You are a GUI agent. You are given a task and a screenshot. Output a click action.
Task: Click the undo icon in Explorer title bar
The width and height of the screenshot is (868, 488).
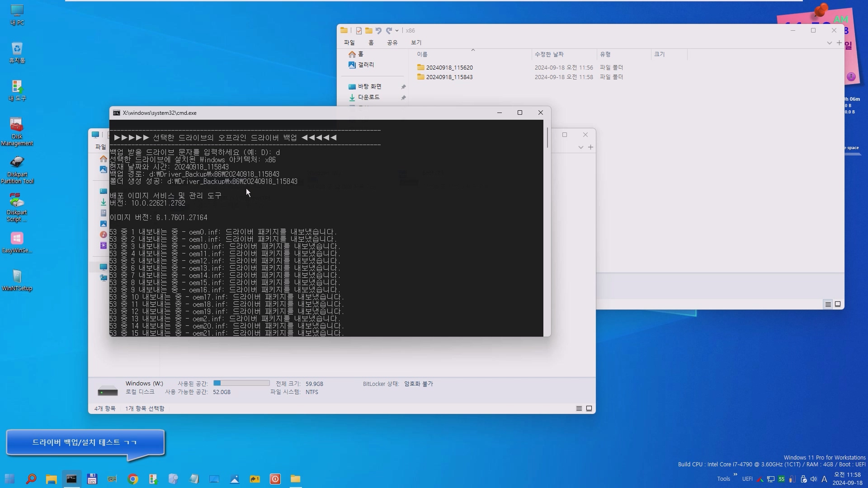378,31
